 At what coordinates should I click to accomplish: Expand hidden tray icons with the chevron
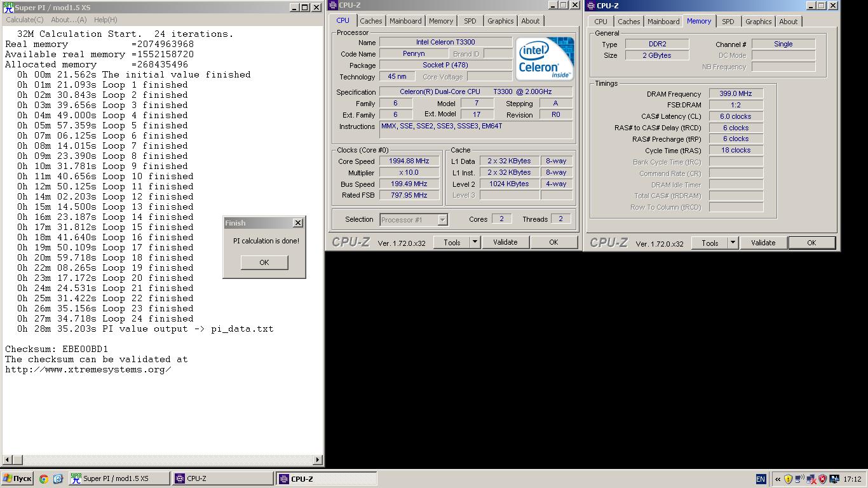click(x=777, y=479)
